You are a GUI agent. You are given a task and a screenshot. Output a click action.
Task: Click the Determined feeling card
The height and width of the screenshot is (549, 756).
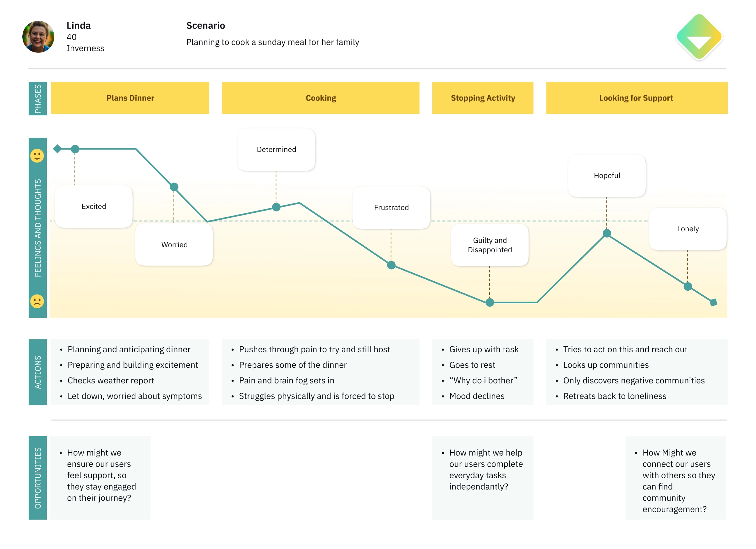(x=276, y=150)
